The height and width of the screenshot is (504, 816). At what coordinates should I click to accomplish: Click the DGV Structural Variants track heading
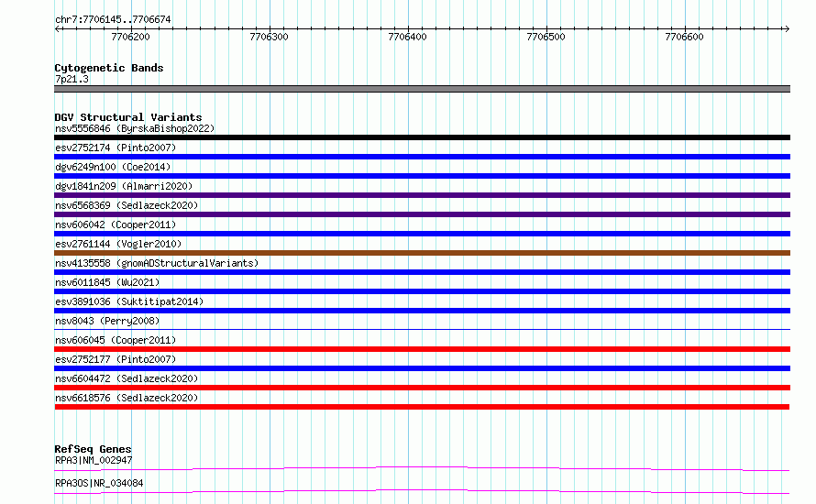click(128, 117)
